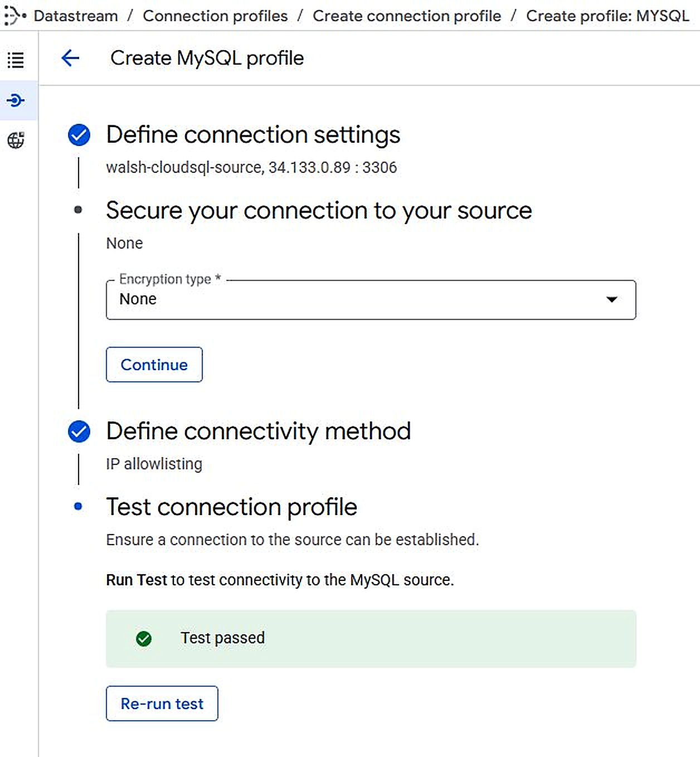
Task: Go back using the left arrow
Action: [x=70, y=58]
